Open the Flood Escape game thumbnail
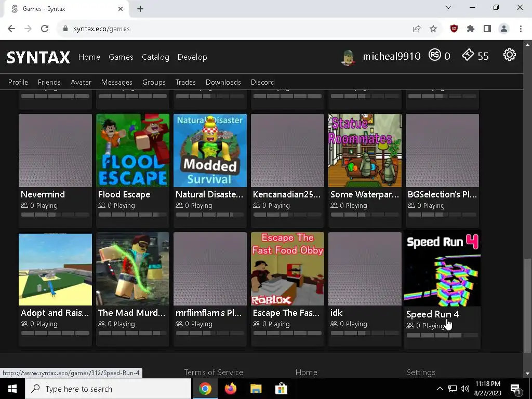Screen dimensions: 532x399 tap(132, 150)
